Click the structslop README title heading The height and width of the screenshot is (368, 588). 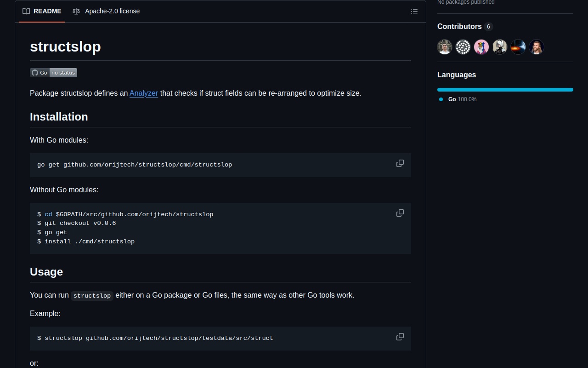[65, 46]
